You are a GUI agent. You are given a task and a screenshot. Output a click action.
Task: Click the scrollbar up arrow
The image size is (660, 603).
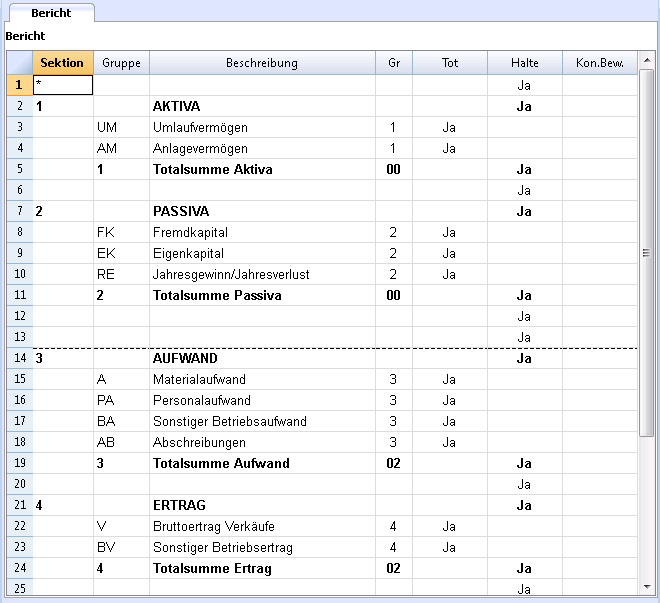647,60
